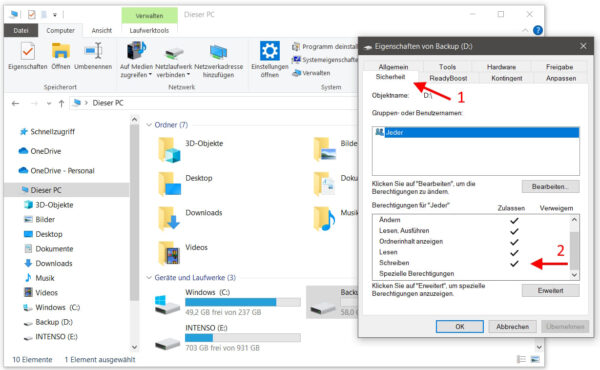The width and height of the screenshot is (600, 370).
Task: Open the 3D-Objekte folder icon
Action: pyautogui.click(x=169, y=150)
